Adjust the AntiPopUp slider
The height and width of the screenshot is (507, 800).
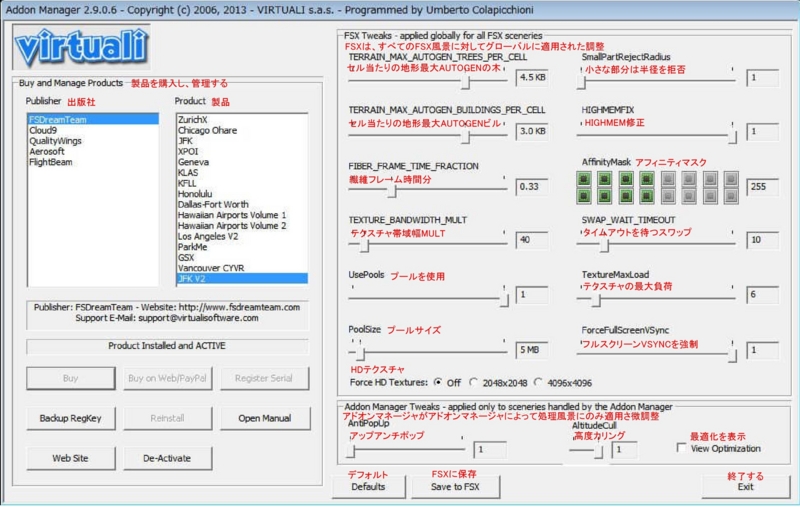click(x=351, y=450)
